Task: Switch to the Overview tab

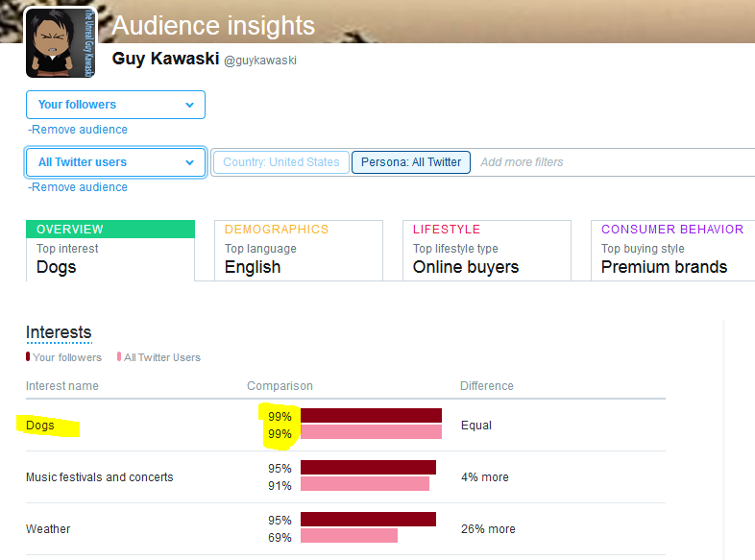Action: pos(110,251)
